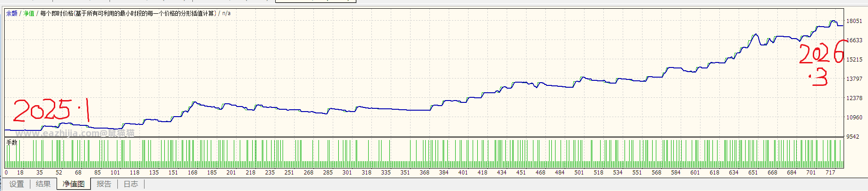This screenshot has width=868, height=191.
Task: Click trade number 218 on the horizontal axis
Action: pyautogui.click(x=250, y=173)
